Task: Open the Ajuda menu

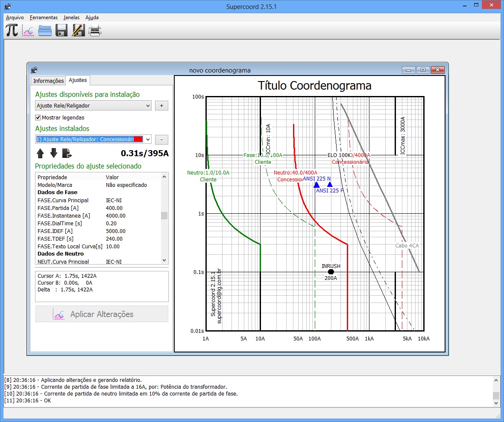Action: pos(92,17)
